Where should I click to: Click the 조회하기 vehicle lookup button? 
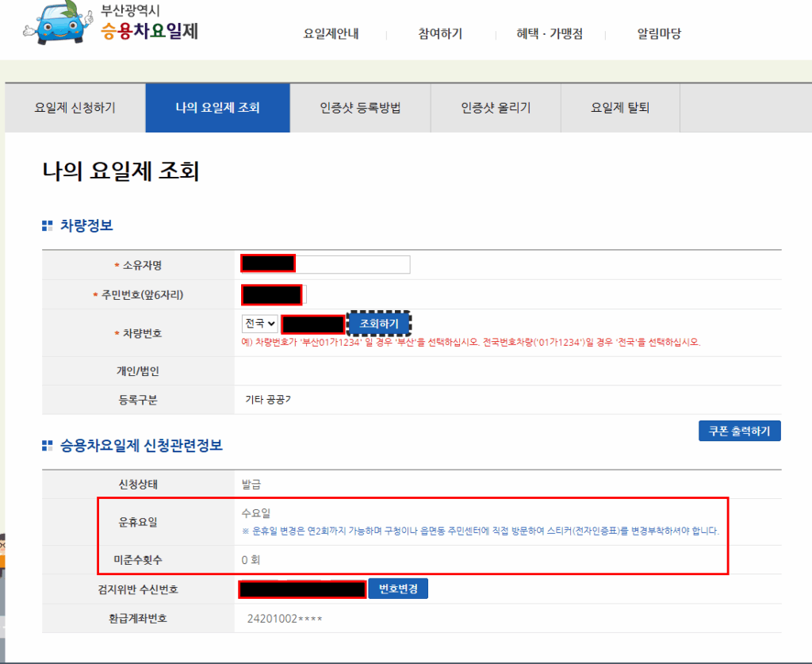(x=386, y=323)
